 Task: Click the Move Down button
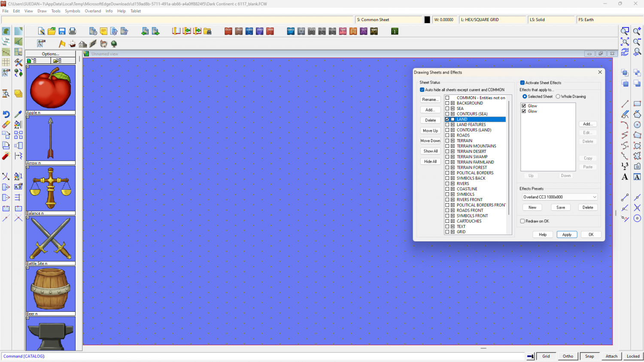[430, 141]
